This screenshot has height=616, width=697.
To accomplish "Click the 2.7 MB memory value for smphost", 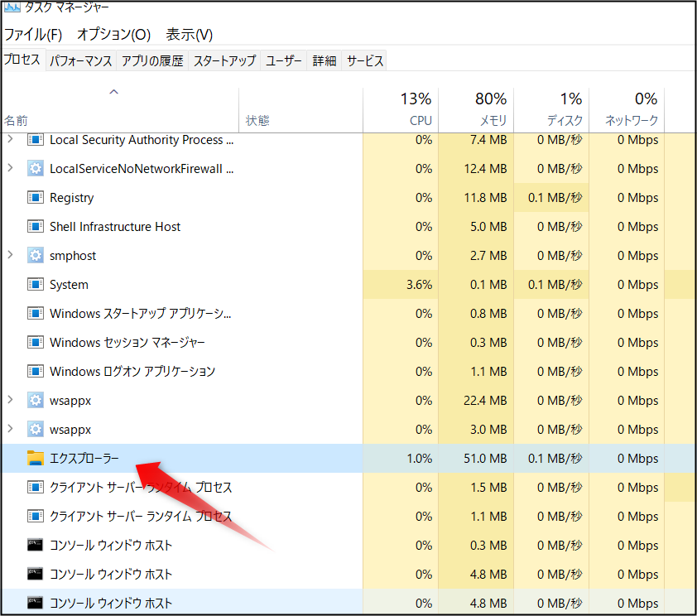I will coord(488,256).
